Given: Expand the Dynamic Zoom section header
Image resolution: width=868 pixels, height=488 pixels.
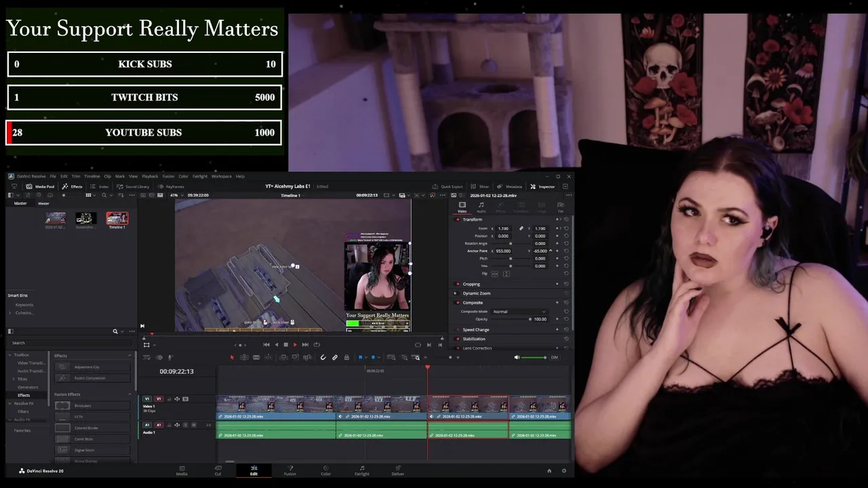Looking at the screenshot, I should [x=477, y=293].
